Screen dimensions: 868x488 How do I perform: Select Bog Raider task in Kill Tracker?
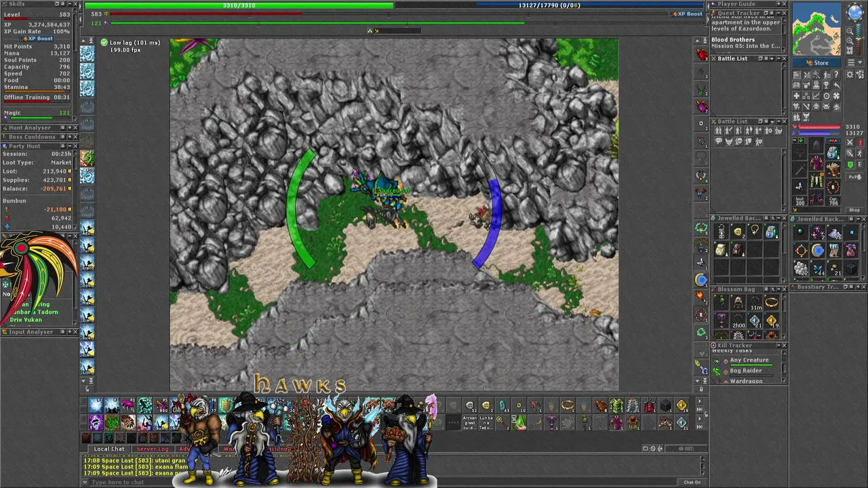pyautogui.click(x=746, y=371)
